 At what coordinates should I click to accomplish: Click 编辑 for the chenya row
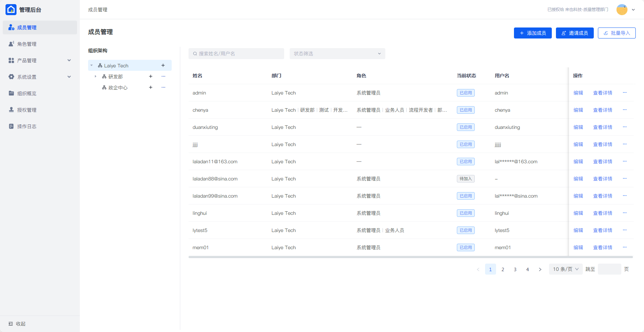coord(578,110)
